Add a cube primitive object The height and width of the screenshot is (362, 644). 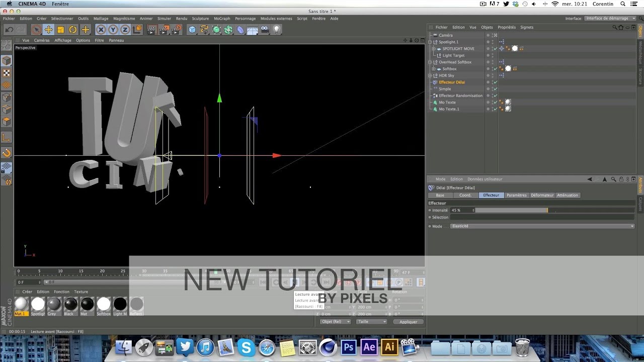click(x=192, y=30)
